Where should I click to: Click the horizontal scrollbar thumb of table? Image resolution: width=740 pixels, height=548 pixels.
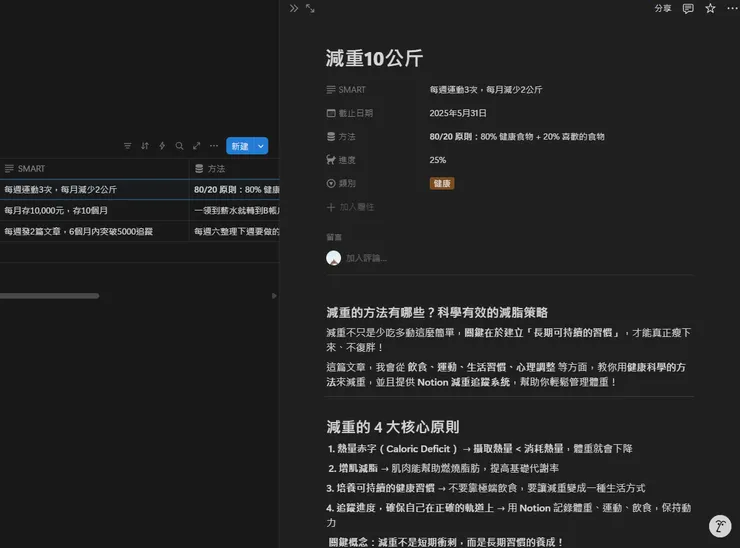point(50,296)
